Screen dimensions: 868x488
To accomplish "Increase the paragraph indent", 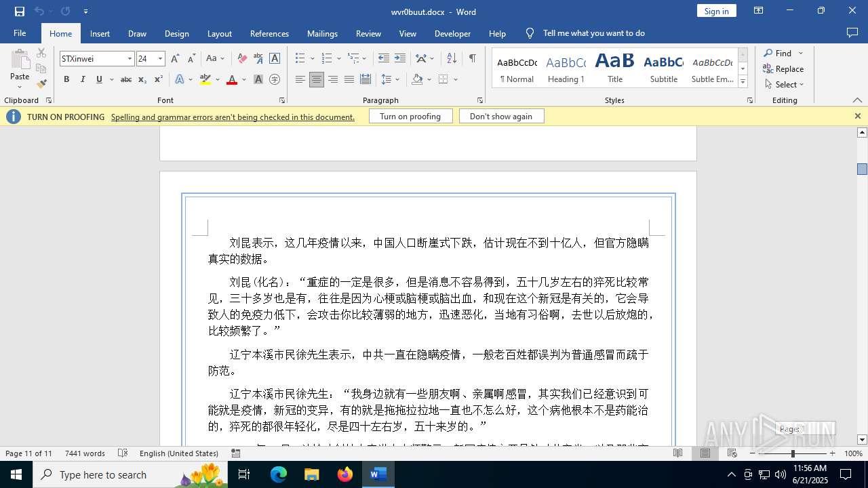I will tap(400, 58).
